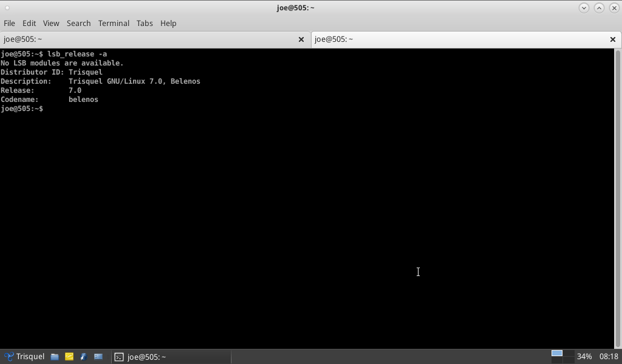Open the Edit menu
This screenshot has height=364, width=622.
[x=29, y=24]
